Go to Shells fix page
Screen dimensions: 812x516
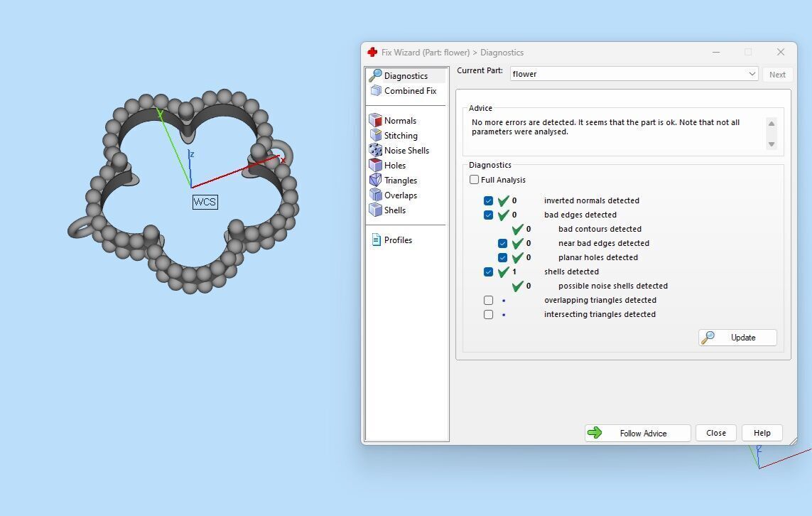(x=395, y=210)
